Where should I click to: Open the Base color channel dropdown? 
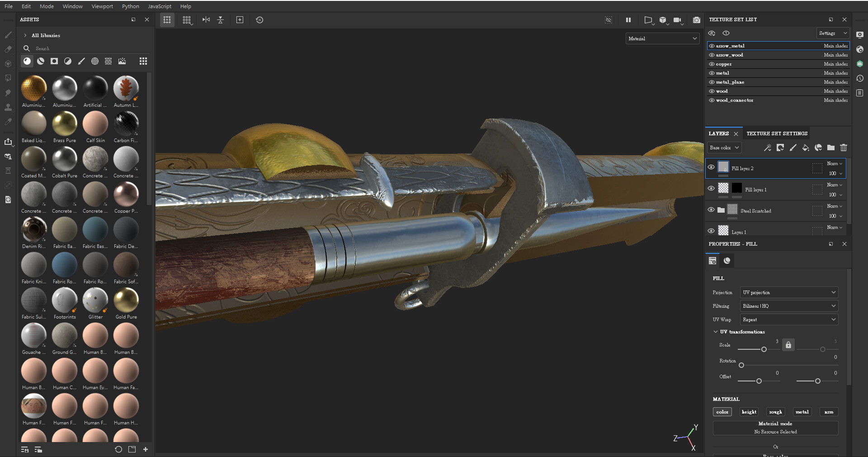pyautogui.click(x=724, y=148)
